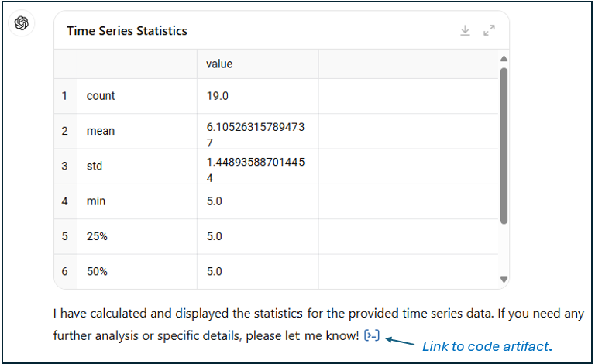Select the "min" row label
Screen dimensions: 595x364
pyautogui.click(x=96, y=201)
